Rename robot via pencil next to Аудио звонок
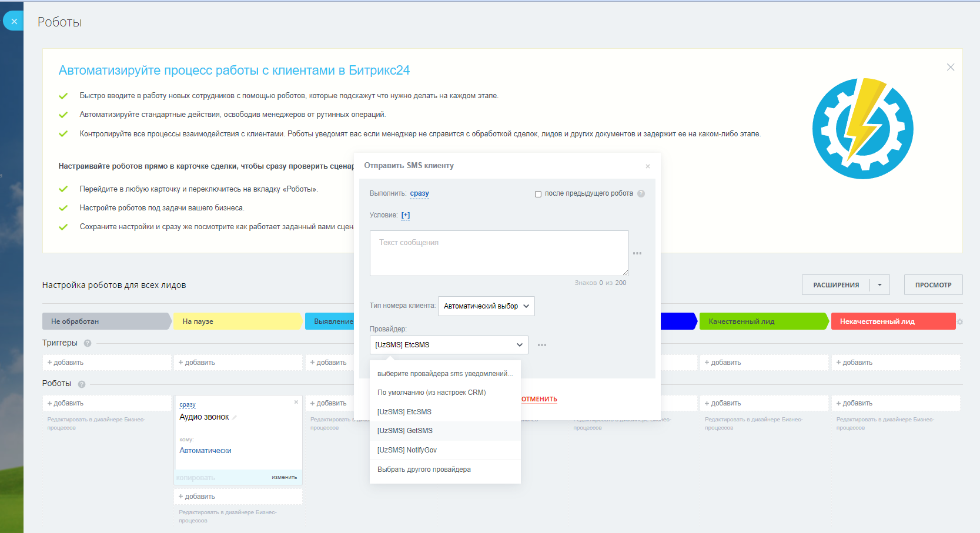980x533 pixels. coord(235,417)
